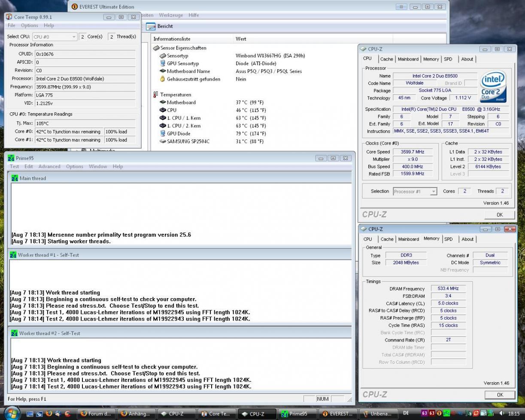Click the Worker thread #1 window icon

tap(13, 255)
